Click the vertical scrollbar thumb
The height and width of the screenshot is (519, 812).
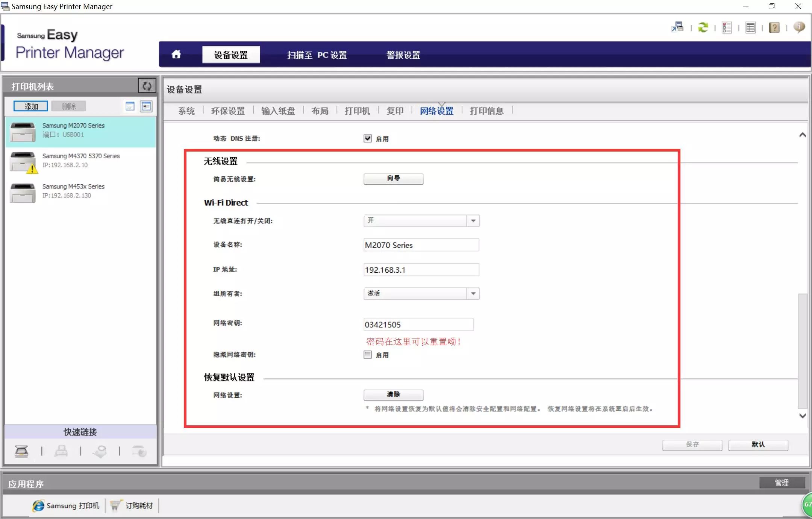802,351
